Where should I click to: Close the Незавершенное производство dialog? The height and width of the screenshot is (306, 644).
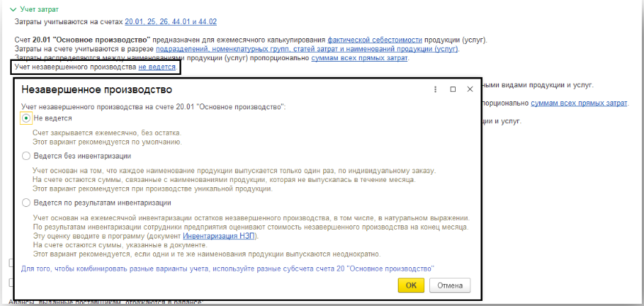pos(470,89)
